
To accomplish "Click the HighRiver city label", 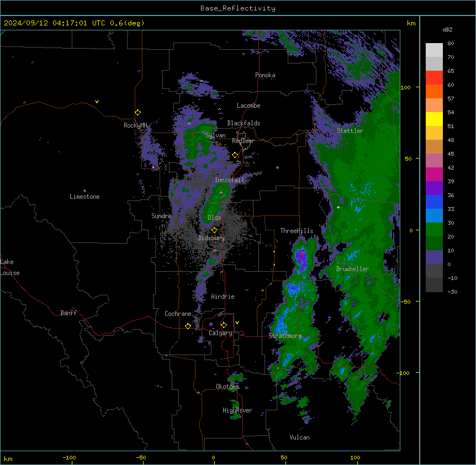I will pyautogui.click(x=237, y=410).
